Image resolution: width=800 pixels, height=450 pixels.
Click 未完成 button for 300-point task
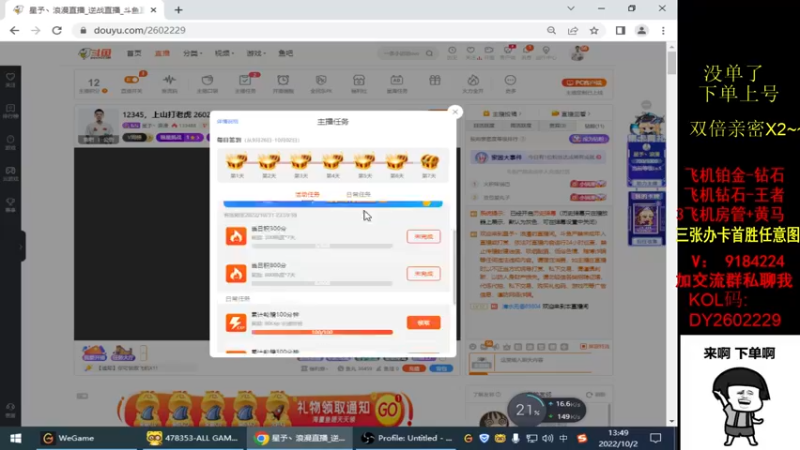click(x=423, y=237)
